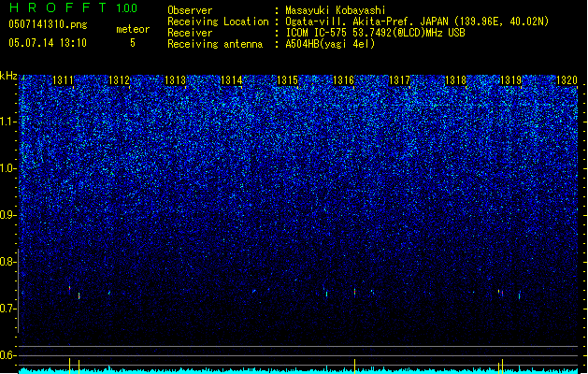The width and height of the screenshot is (588, 374).
Task: Click the yellow detection marker below 1316
Action: (x=354, y=367)
